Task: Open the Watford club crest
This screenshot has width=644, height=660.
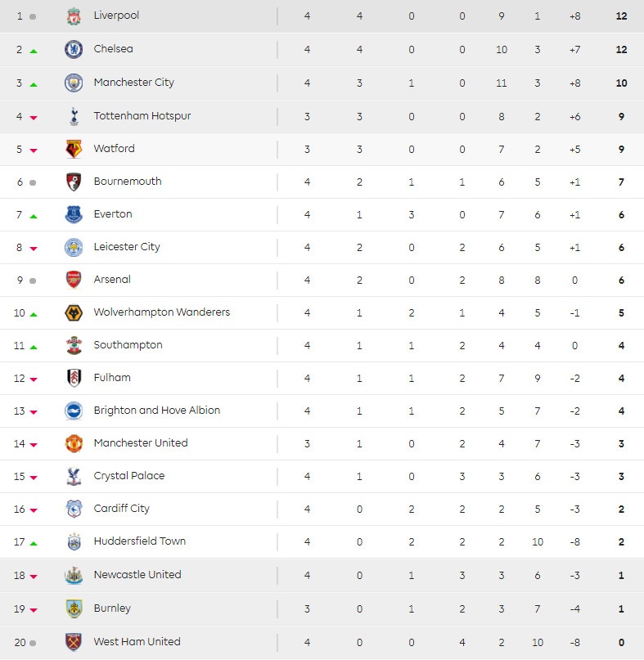Action: coord(74,149)
